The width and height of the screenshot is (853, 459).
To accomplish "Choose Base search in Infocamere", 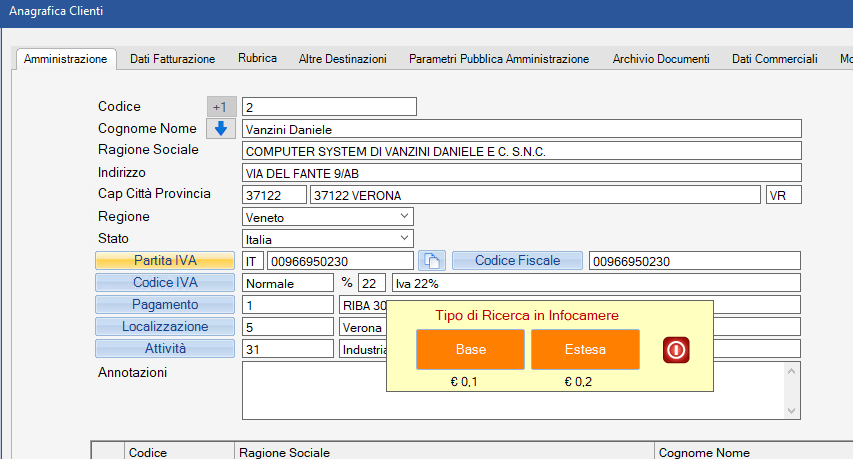I will tap(470, 350).
